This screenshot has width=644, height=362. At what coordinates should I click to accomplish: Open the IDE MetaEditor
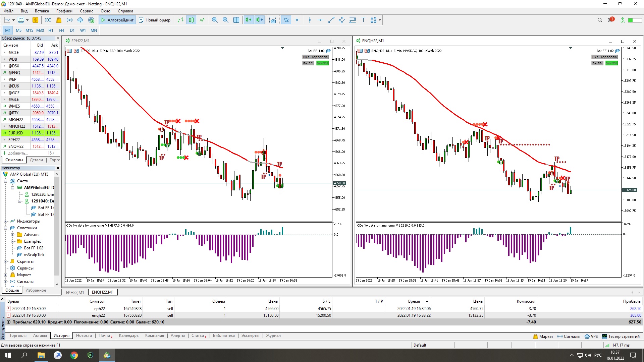[x=48, y=20]
